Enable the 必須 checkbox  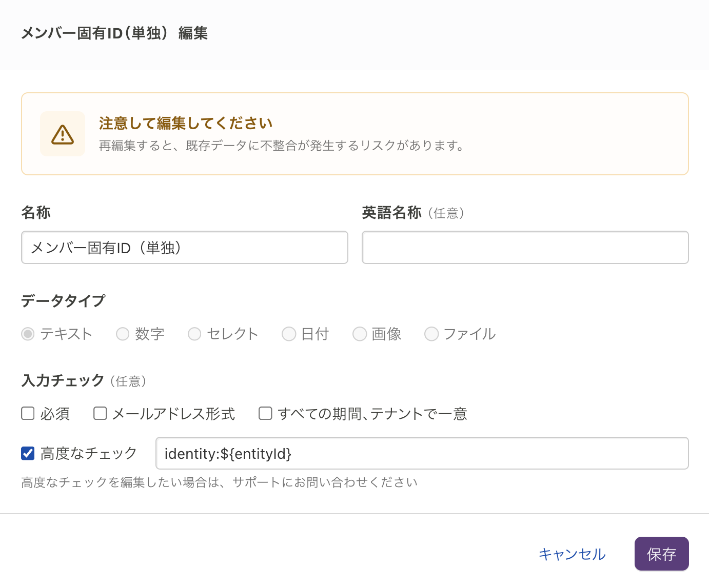(x=28, y=413)
